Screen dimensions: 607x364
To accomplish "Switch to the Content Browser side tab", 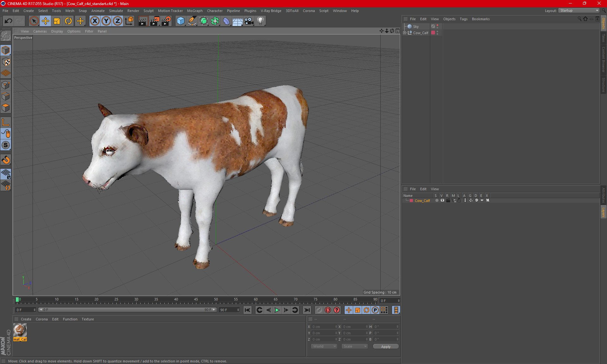I will coord(603,59).
